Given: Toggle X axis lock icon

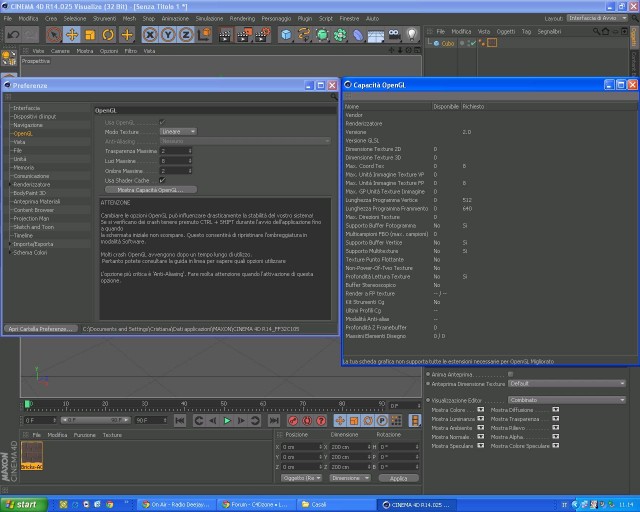Looking at the screenshot, I should 150,35.
